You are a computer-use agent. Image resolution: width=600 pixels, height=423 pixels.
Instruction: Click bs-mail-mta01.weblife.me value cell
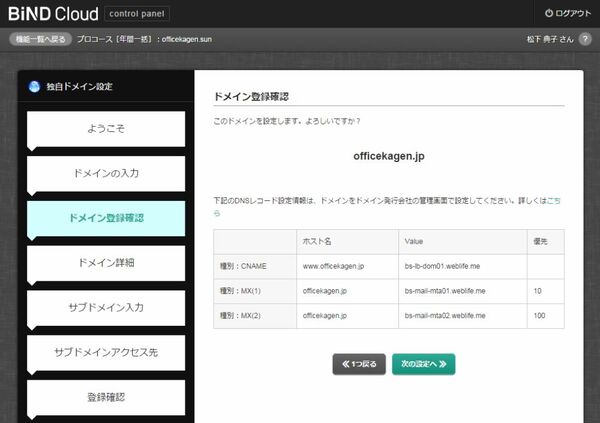coord(463,291)
